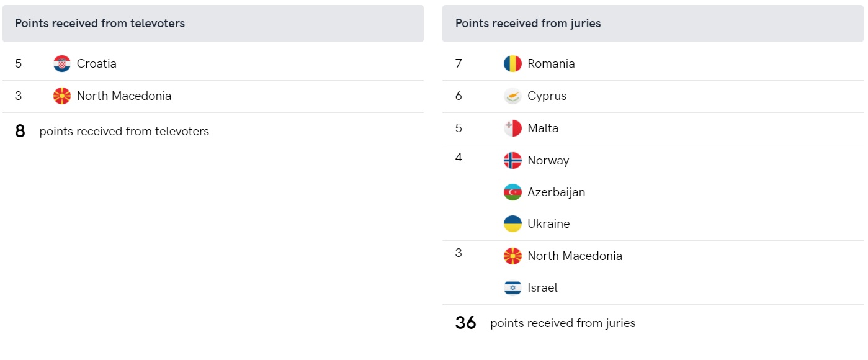
Task: Click the Ukraine country name
Action: tap(548, 223)
